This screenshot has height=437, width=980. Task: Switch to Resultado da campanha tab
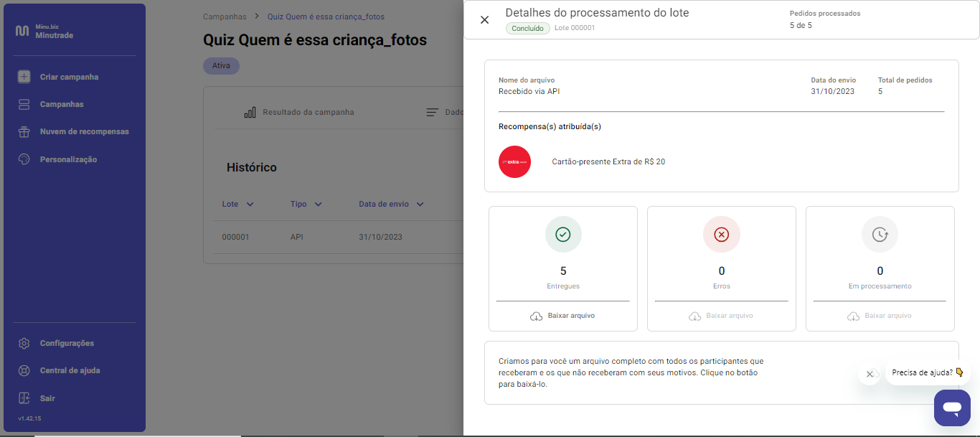pos(299,113)
